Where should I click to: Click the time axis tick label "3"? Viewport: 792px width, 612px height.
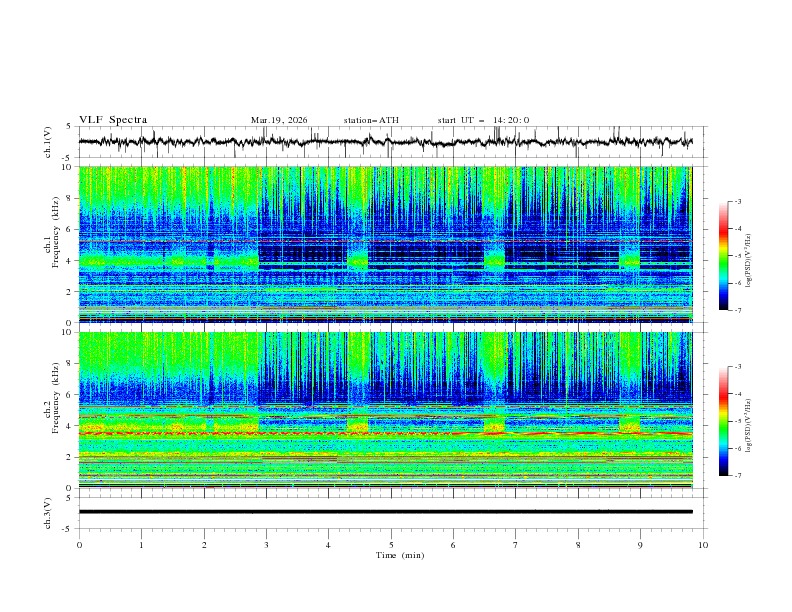266,545
